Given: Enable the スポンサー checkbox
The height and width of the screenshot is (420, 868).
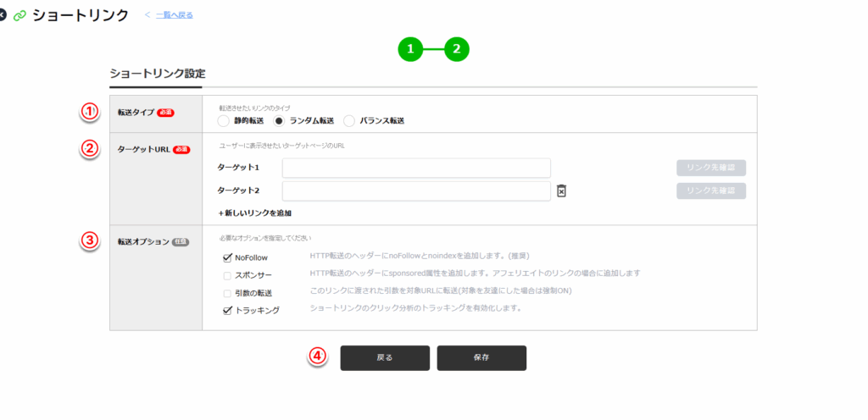Looking at the screenshot, I should coord(227,275).
